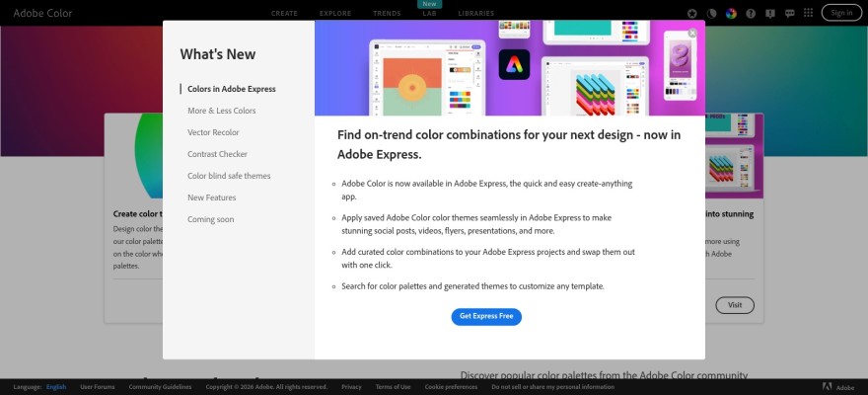This screenshot has width=868, height=395.
Task: Open the Lab tab
Action: coord(429,13)
